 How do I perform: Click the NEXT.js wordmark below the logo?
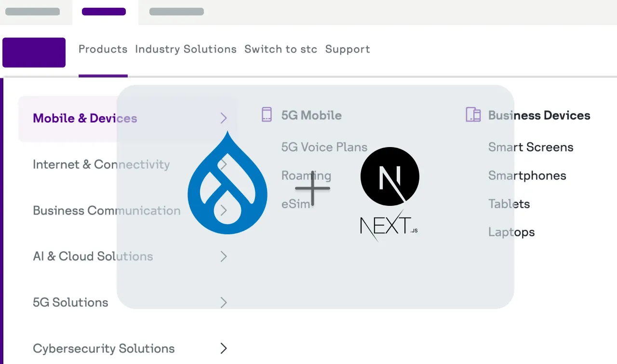point(389,225)
